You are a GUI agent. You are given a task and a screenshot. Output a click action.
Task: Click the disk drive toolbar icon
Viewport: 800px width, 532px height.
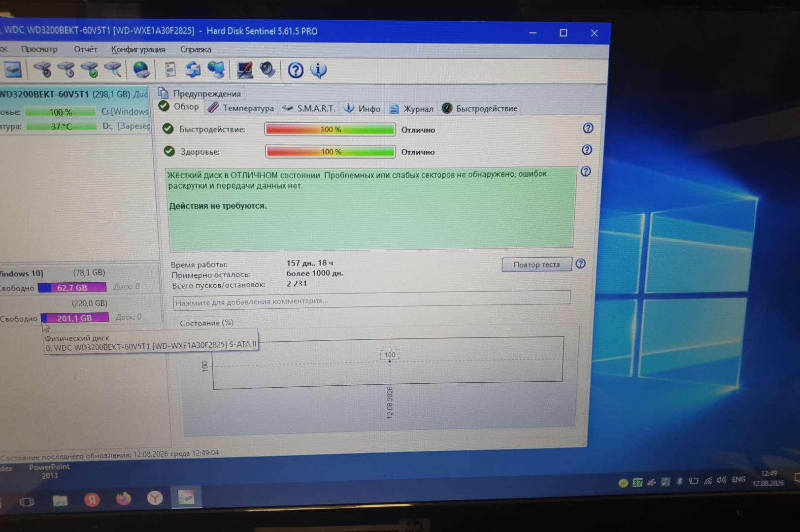click(x=13, y=69)
